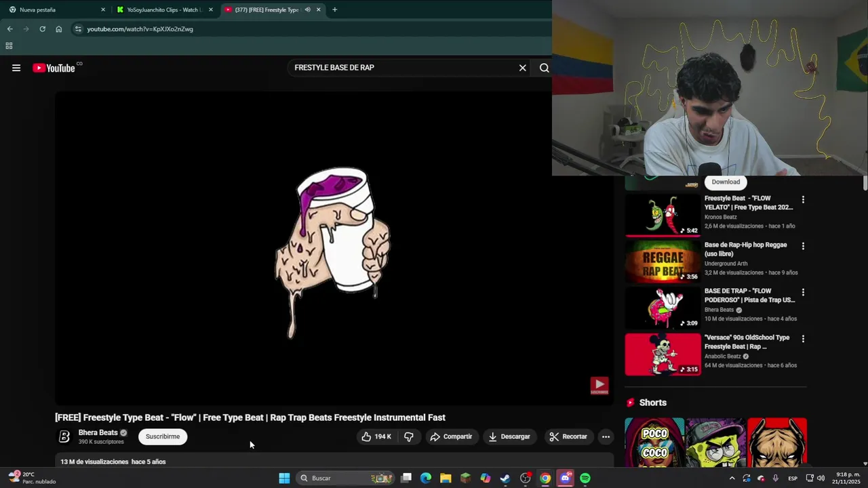Show hidden system tray icons
This screenshot has width=868, height=488.
pyautogui.click(x=732, y=478)
